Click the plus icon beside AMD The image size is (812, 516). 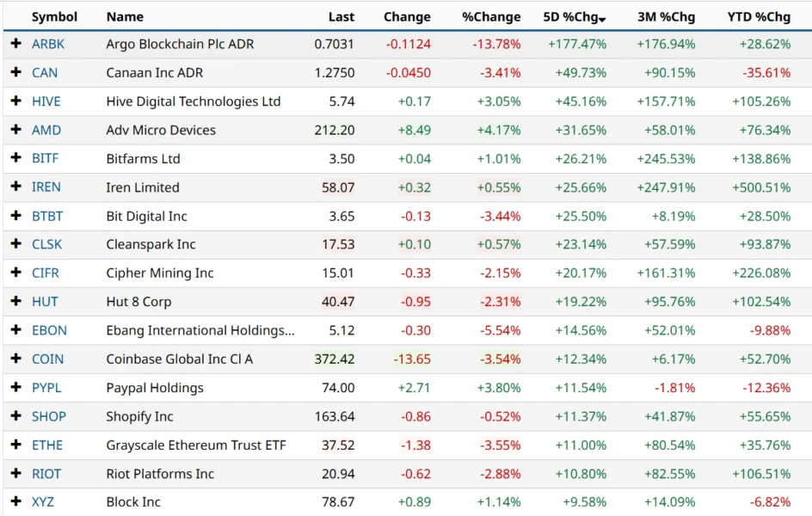[15, 130]
